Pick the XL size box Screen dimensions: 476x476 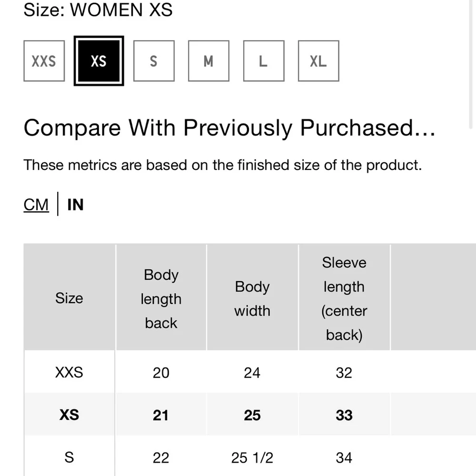point(318,61)
